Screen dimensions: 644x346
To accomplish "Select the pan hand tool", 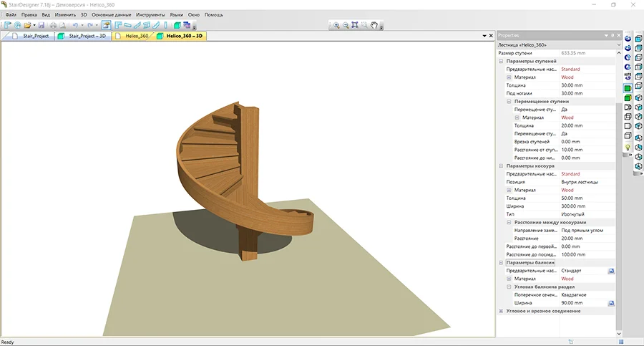I will coord(374,26).
